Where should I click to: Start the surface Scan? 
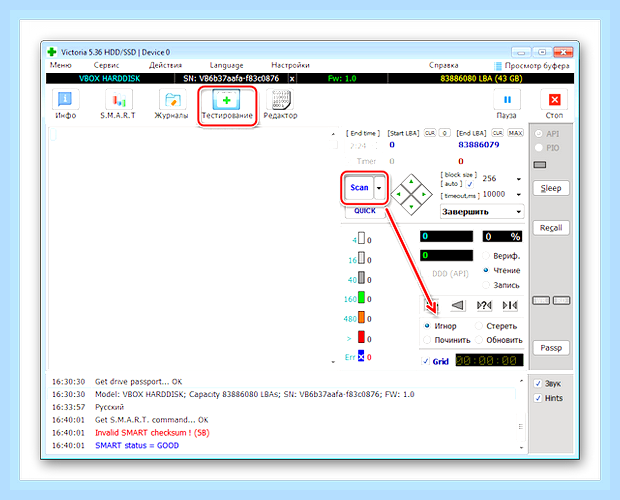tap(359, 188)
